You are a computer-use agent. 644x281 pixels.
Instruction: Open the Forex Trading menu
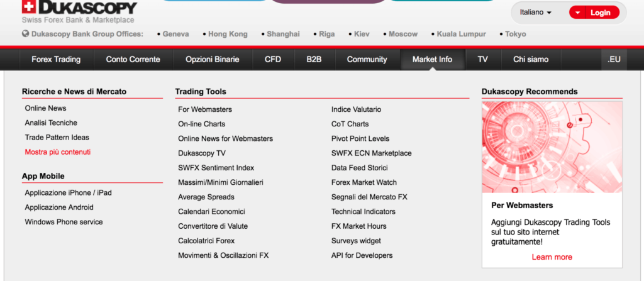point(56,60)
